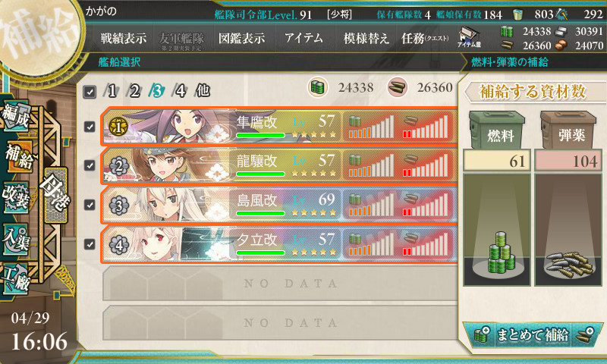Screen dimensions: 607x364
Task: Open the 工廠 factory sidebar icon
Action: pos(16,279)
